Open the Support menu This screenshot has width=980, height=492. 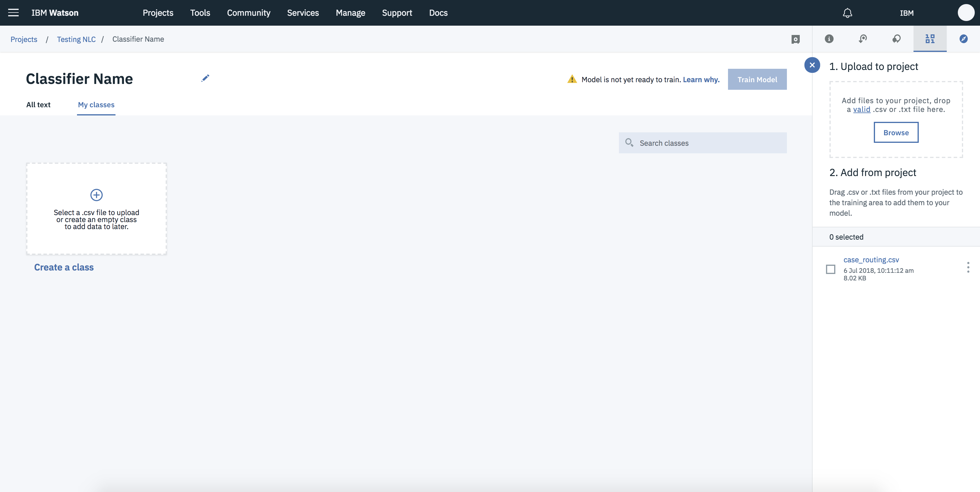397,13
